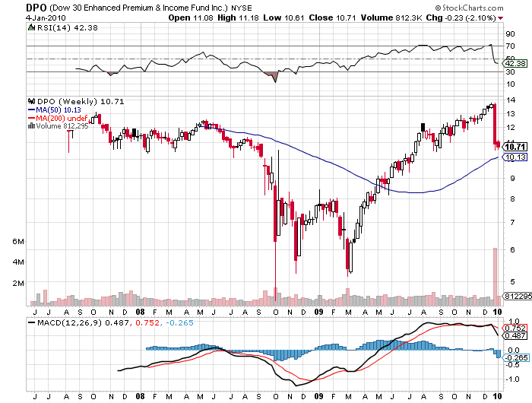Click the 'Chg -0.23 (-2.10%)' value
The image size is (532, 403).
[461, 17]
